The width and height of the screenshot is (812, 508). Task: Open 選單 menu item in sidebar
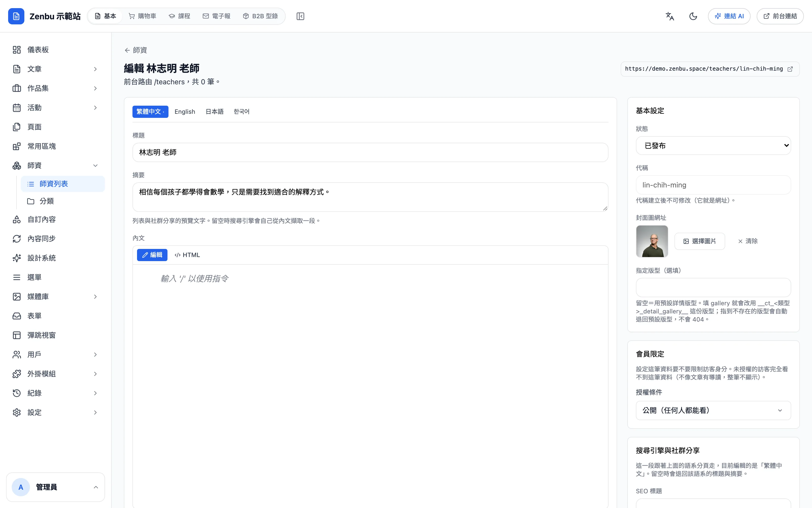click(56, 277)
